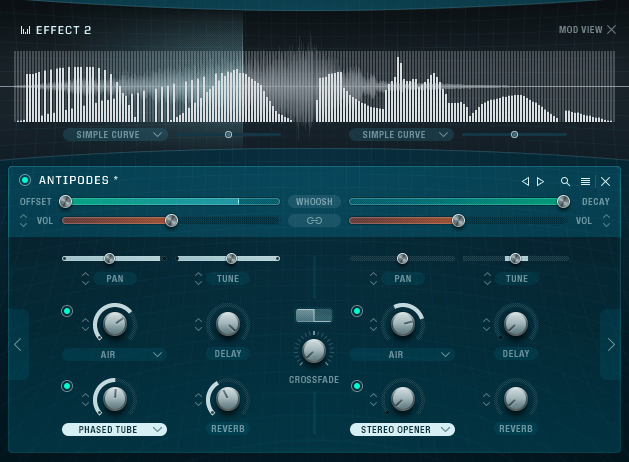Open the Phased Tube effect dropdown
This screenshot has width=629, height=462.
[114, 429]
